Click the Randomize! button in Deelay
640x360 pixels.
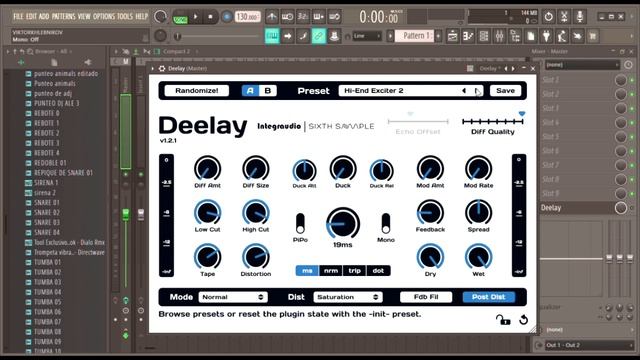tap(197, 91)
